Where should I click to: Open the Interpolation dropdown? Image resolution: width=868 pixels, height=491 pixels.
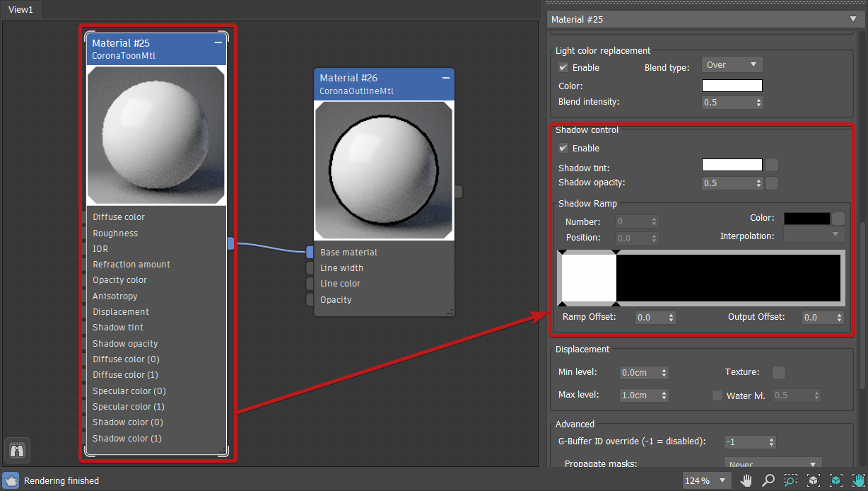click(x=814, y=235)
